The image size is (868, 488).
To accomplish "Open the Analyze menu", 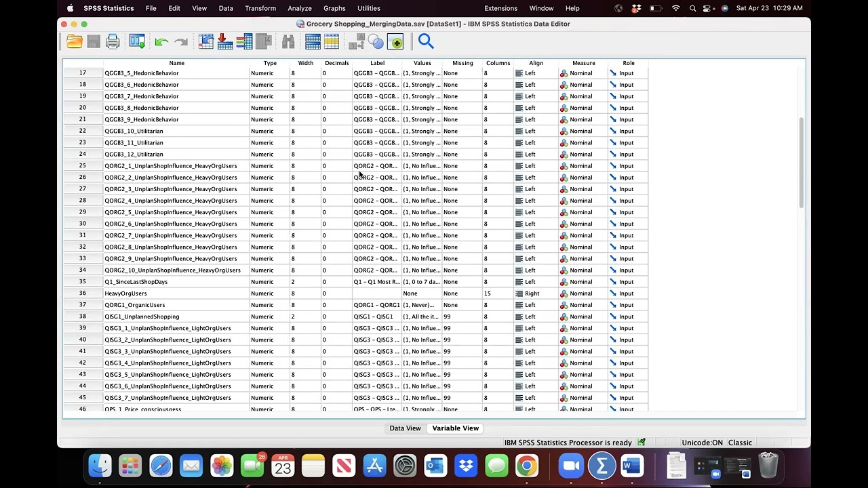I will click(299, 8).
